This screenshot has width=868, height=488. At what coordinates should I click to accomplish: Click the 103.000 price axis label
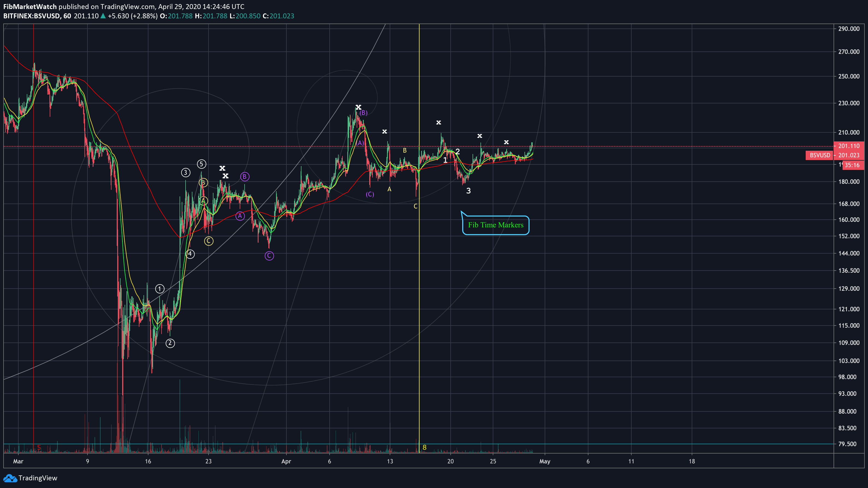pos(849,361)
